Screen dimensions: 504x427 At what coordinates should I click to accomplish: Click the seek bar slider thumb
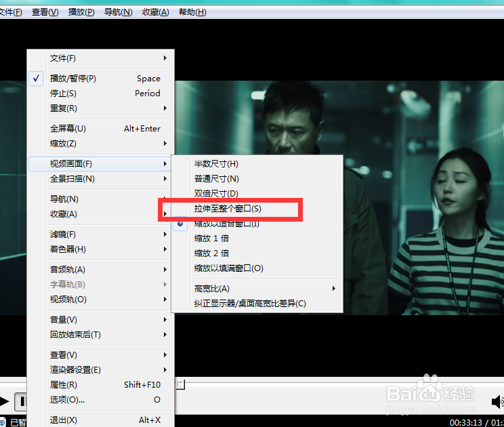click(x=180, y=384)
